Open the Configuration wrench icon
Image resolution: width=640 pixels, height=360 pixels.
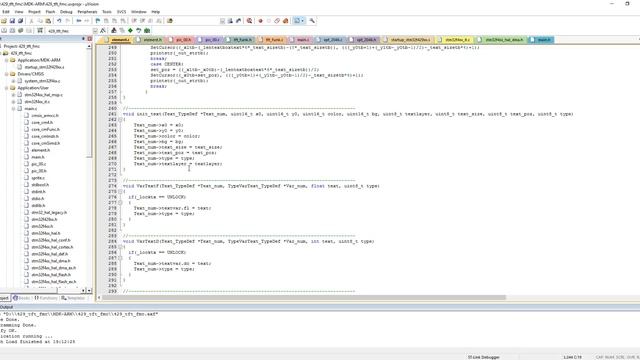tap(312, 21)
